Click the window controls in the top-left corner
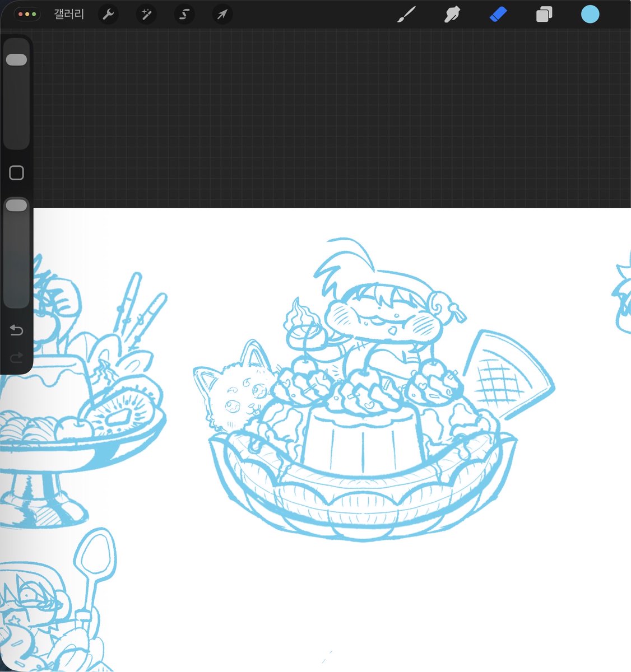Viewport: 631px width, 672px height. coord(27,15)
